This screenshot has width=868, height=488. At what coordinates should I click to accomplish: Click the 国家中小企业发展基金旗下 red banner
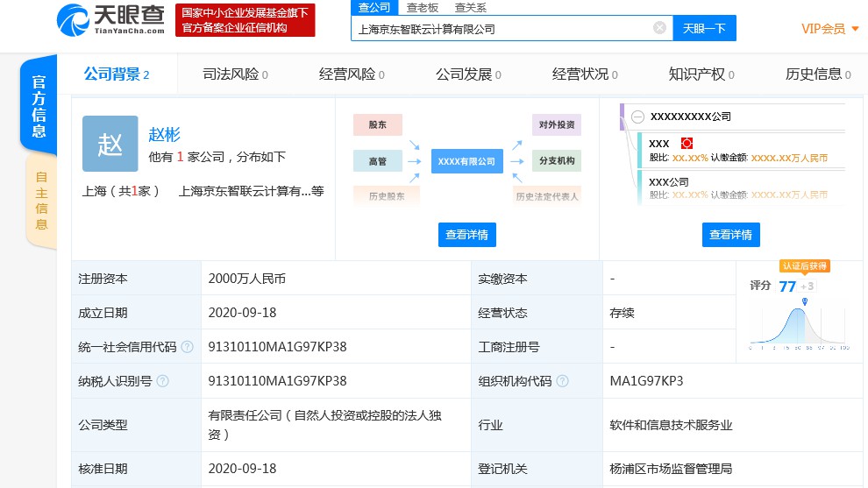[245, 20]
